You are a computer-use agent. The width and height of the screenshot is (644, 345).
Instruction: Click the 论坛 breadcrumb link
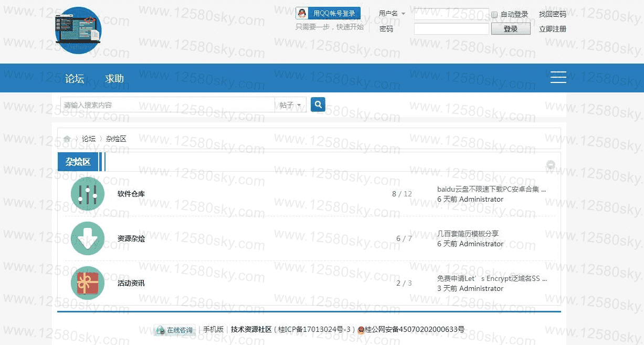click(x=89, y=139)
